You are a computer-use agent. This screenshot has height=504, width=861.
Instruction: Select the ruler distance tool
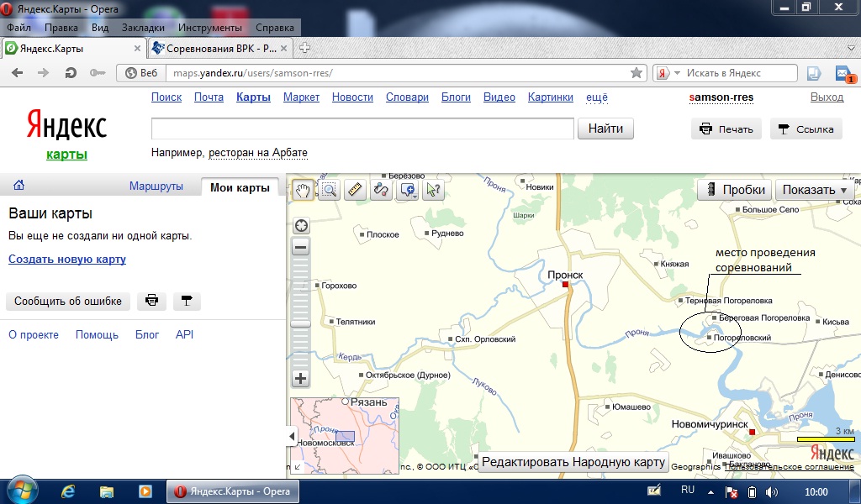[356, 190]
